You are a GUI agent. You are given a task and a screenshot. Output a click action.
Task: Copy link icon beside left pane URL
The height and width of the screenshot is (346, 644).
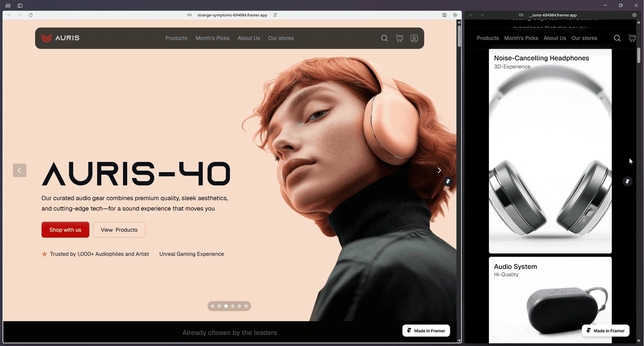coord(189,15)
